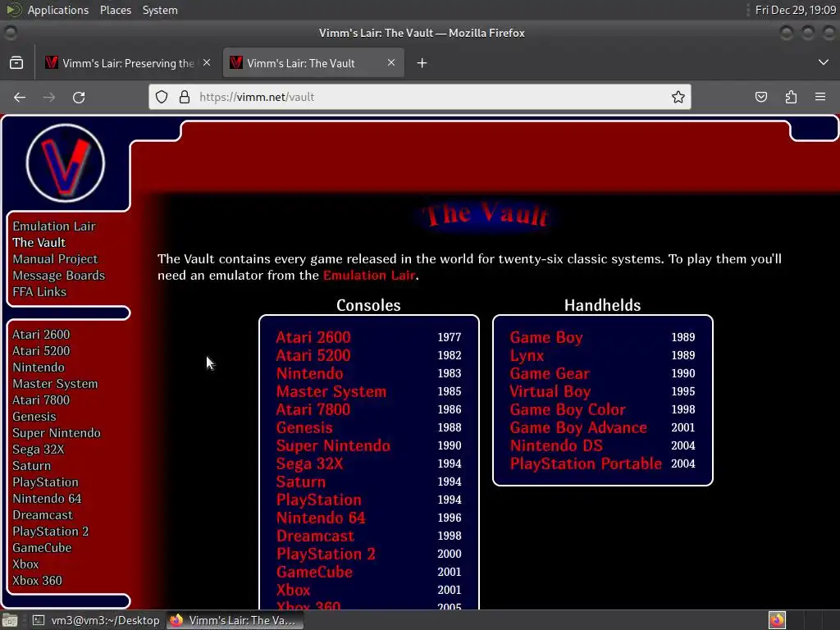Click the Vimm's Lair V logo
Image resolution: width=840 pixels, height=630 pixels.
point(66,163)
